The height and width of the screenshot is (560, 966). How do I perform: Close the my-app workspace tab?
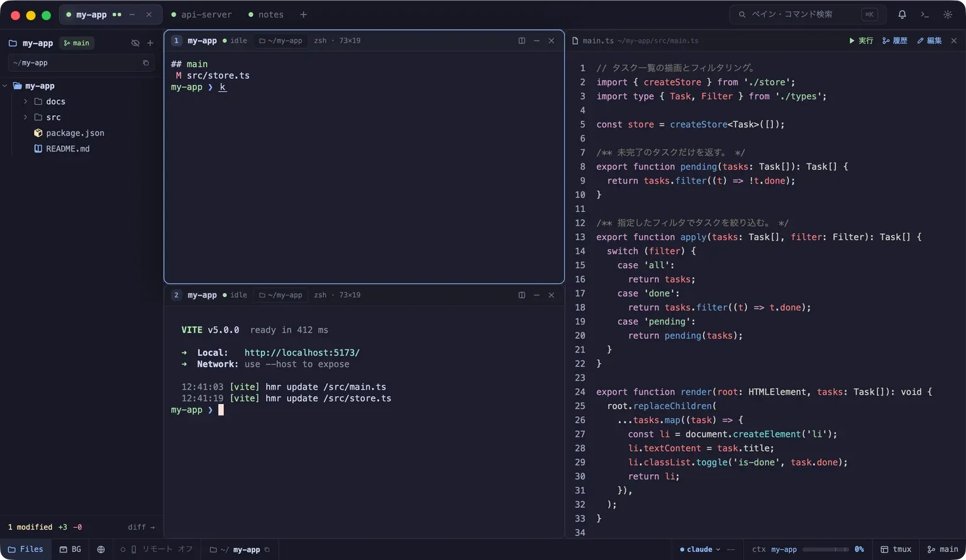click(x=148, y=14)
